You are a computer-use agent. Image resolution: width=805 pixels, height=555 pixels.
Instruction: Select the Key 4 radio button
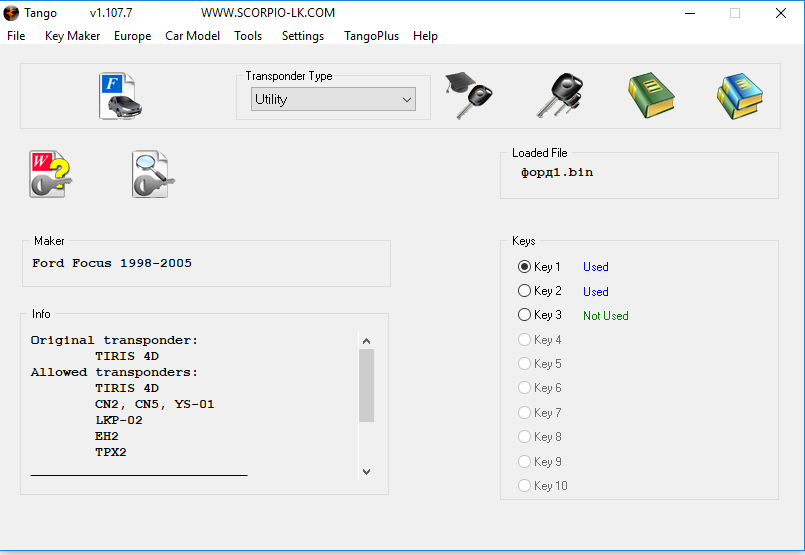[524, 339]
